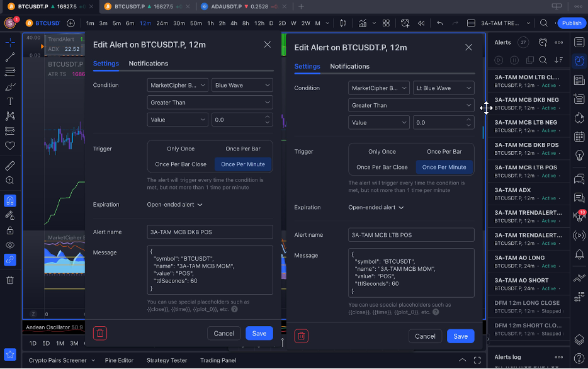
Task: Open Greater Than dropdown in left dialog
Action: click(210, 103)
